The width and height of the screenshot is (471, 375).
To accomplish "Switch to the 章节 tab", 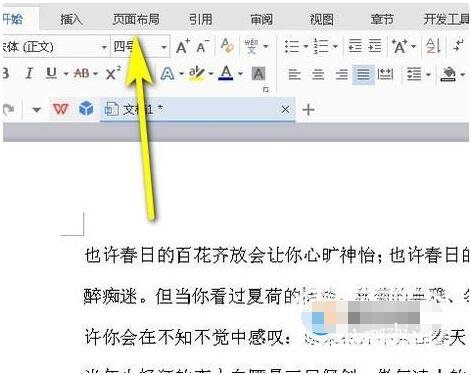I will click(x=382, y=19).
